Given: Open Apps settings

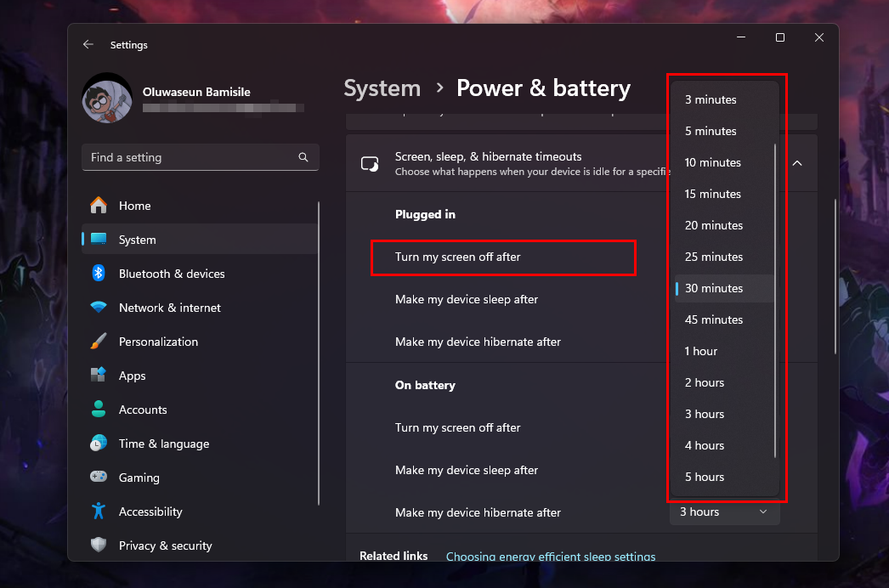Looking at the screenshot, I should 133,376.
